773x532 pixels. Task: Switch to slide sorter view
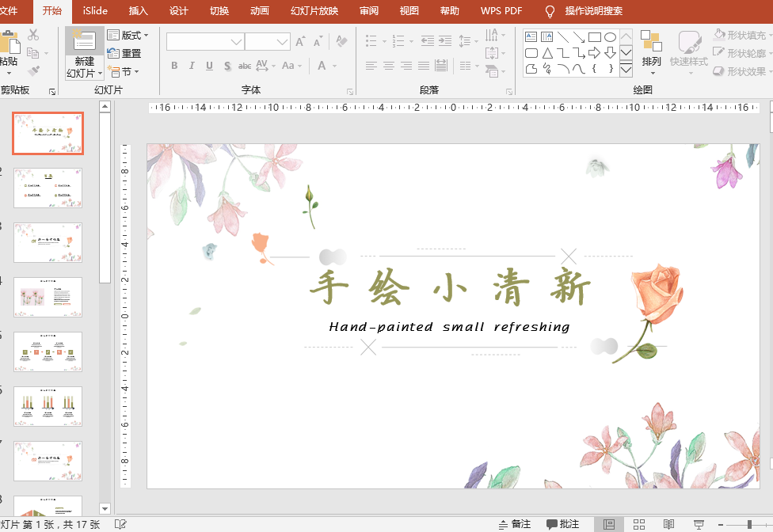tap(639, 525)
